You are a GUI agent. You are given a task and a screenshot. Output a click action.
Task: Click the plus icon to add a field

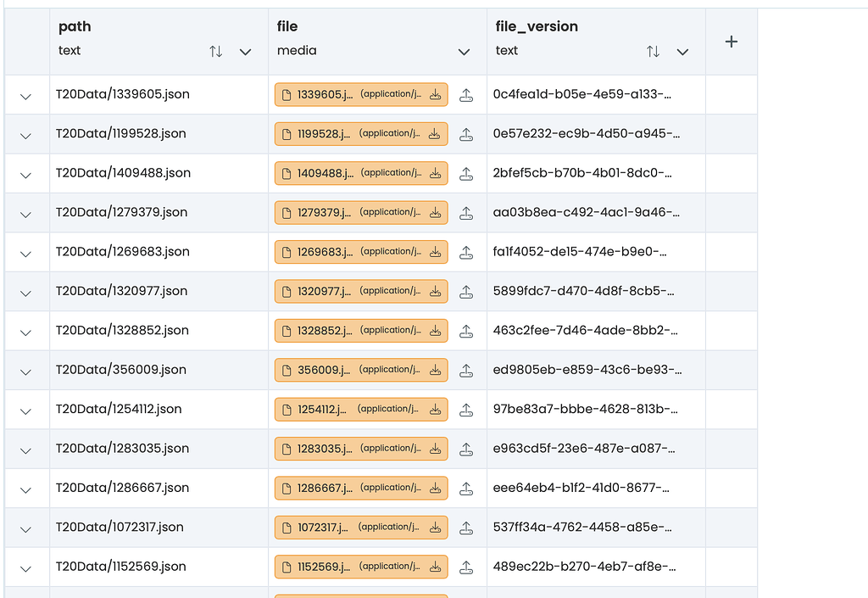coord(731,40)
